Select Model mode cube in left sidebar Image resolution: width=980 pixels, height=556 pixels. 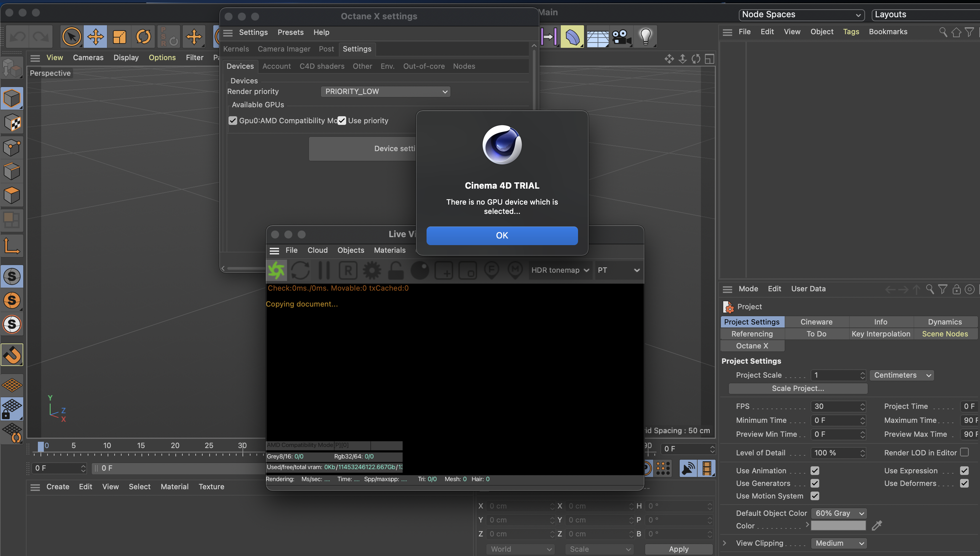coord(12,99)
